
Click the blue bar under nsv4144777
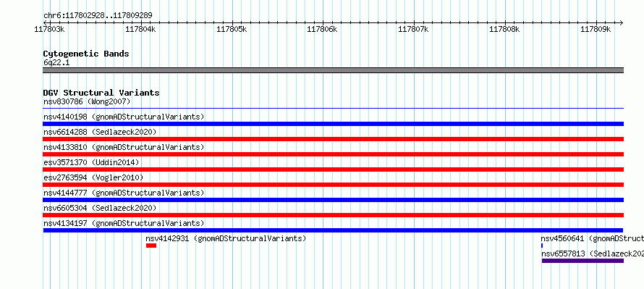[333, 200]
